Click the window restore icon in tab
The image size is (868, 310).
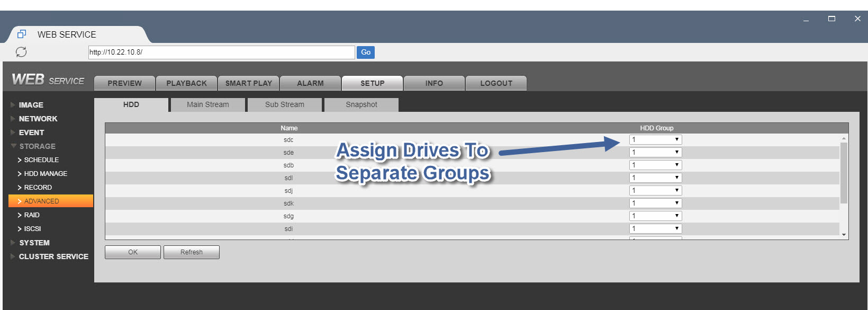point(22,34)
